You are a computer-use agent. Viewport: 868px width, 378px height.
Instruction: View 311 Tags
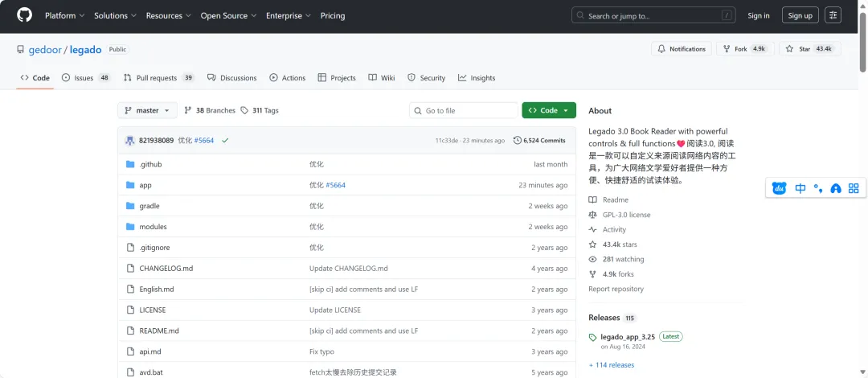pyautogui.click(x=260, y=110)
